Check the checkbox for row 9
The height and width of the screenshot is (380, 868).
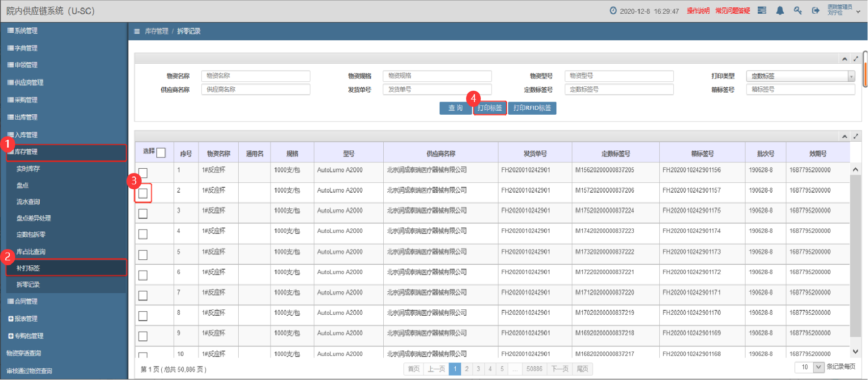tap(143, 336)
